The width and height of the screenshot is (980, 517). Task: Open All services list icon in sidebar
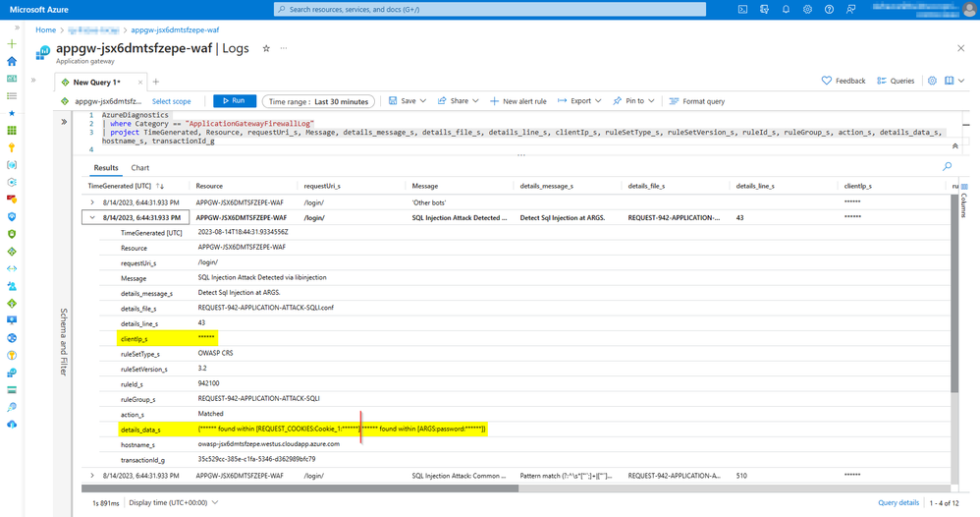(11, 95)
